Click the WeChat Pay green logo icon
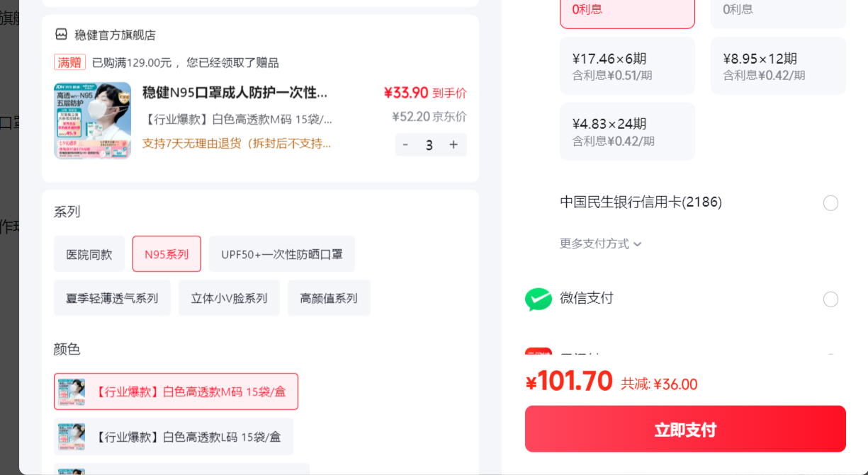This screenshot has width=868, height=475. (x=539, y=299)
